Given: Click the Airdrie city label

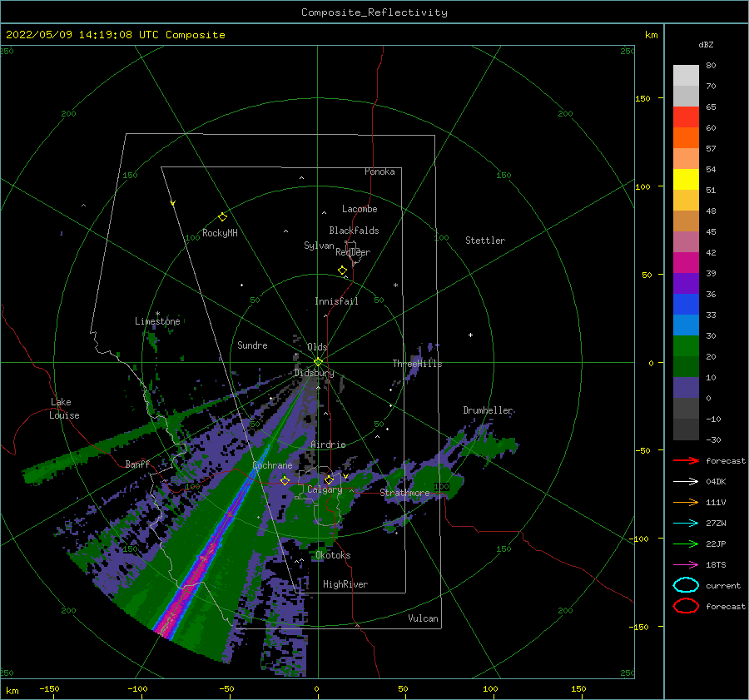Looking at the screenshot, I should 328,444.
